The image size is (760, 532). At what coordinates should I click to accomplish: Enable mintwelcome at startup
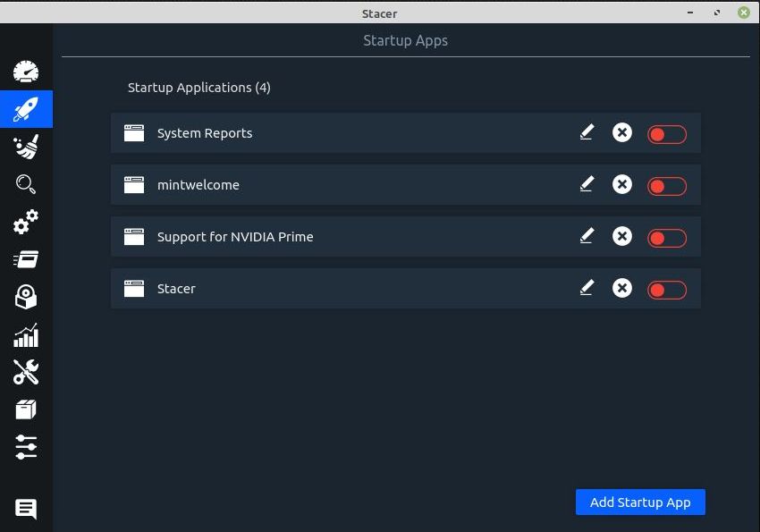coord(666,186)
